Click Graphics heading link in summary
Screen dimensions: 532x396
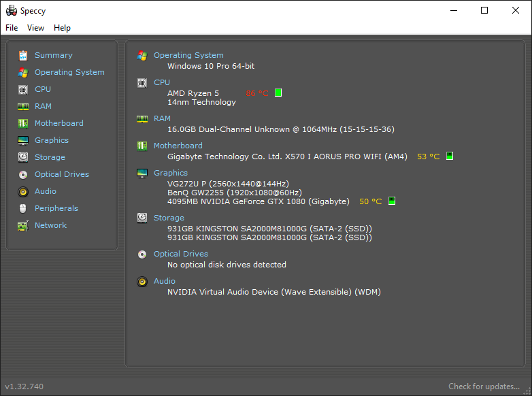tap(171, 173)
